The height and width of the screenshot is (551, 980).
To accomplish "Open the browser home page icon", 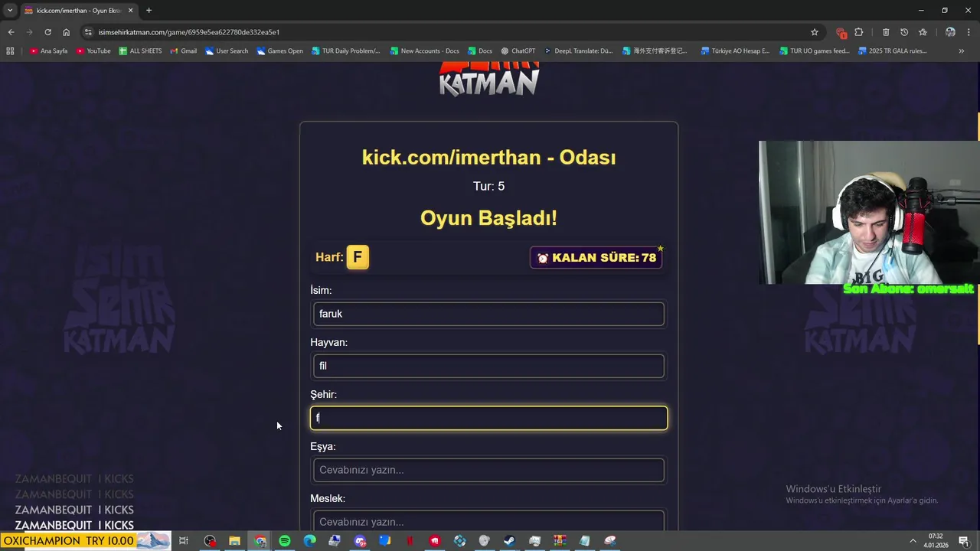I will click(66, 32).
